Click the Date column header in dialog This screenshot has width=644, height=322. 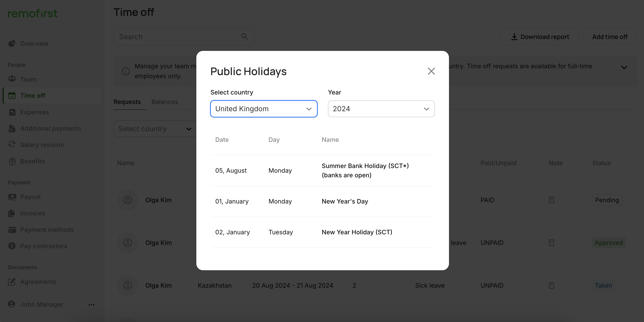[222, 140]
